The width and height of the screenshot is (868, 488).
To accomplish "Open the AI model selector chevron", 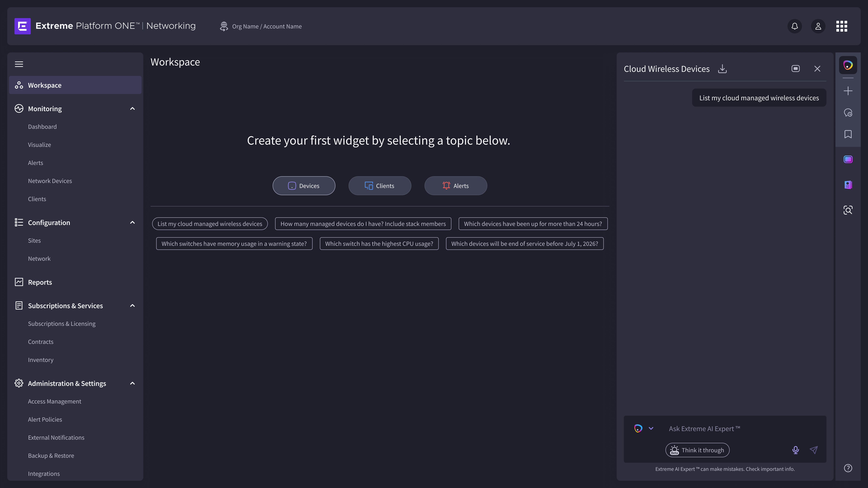I will pos(651,428).
